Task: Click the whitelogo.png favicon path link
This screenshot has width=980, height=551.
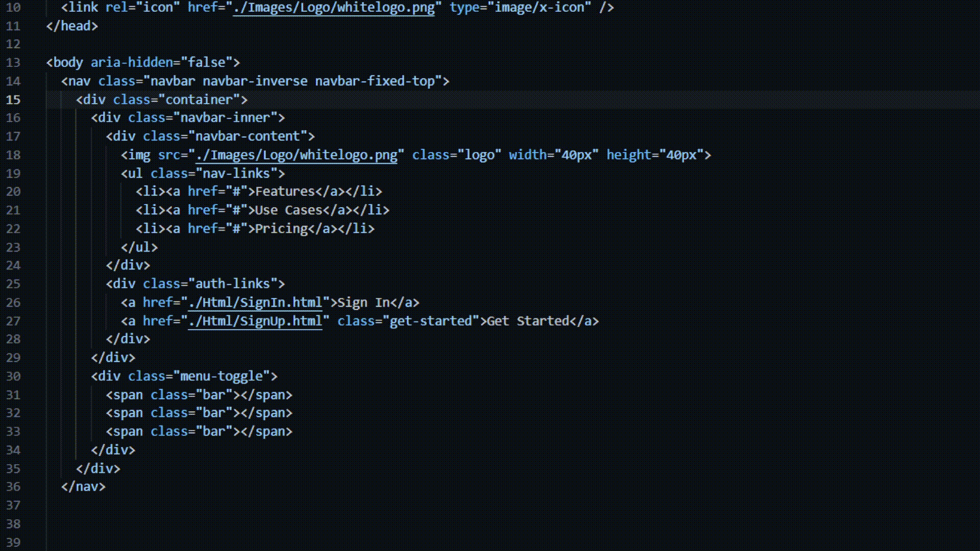Action: (x=334, y=8)
